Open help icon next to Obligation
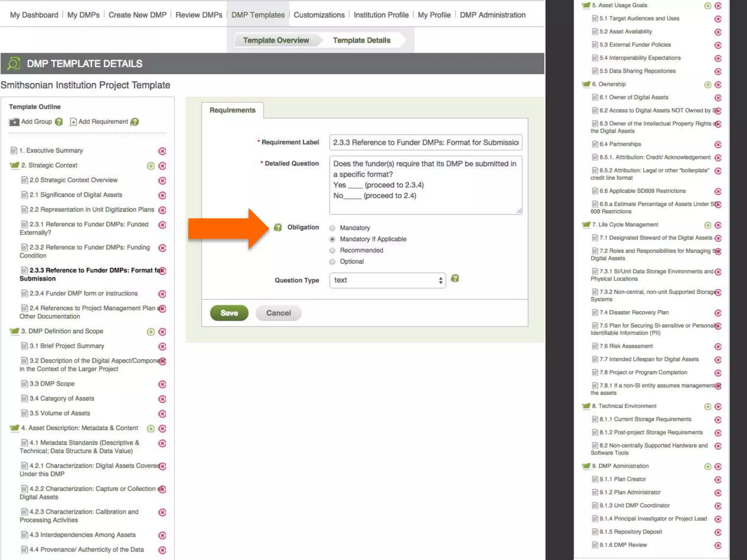Screen dimensions: 747x560 click(278, 227)
